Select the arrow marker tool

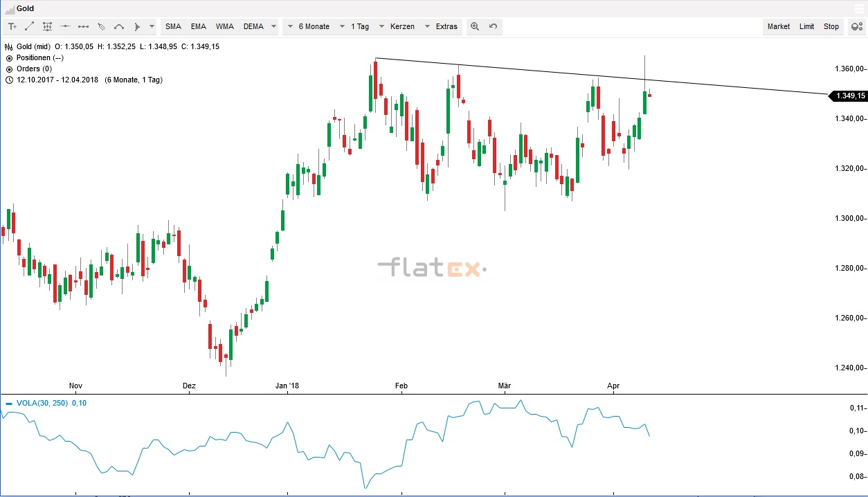point(137,26)
